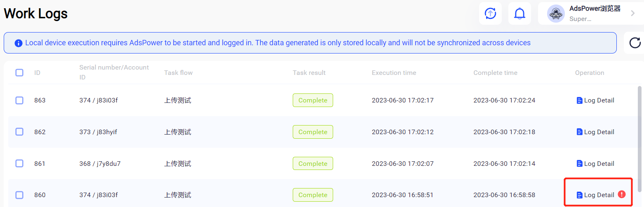
Task: Check the box for log 862
Action: tap(19, 132)
